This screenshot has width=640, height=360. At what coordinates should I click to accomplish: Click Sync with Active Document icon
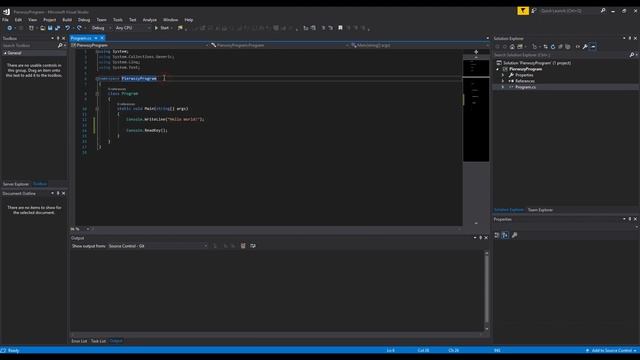click(545, 47)
